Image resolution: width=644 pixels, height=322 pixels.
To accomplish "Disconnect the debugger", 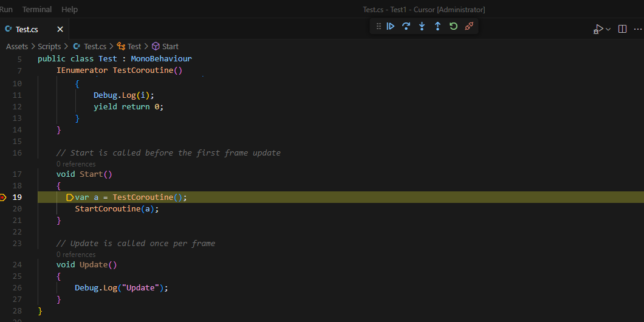I will click(469, 26).
